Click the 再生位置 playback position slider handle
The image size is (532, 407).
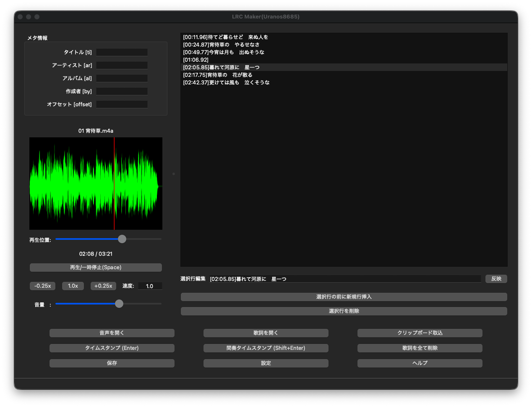(x=122, y=239)
